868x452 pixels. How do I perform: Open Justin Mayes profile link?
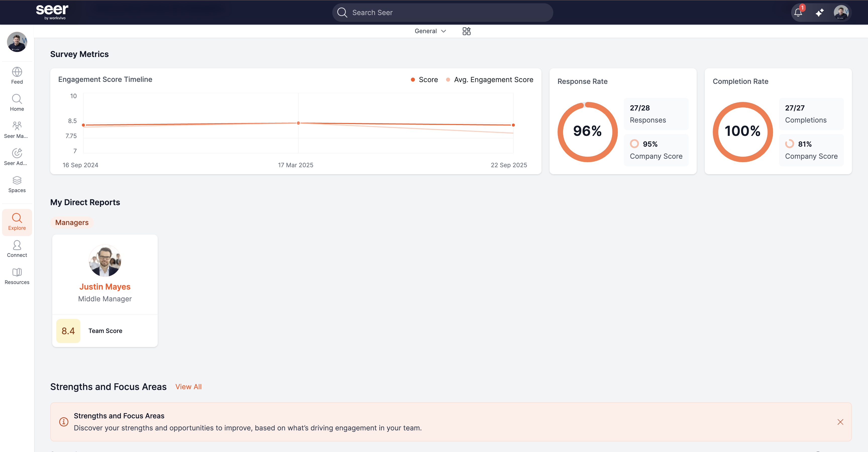point(105,287)
